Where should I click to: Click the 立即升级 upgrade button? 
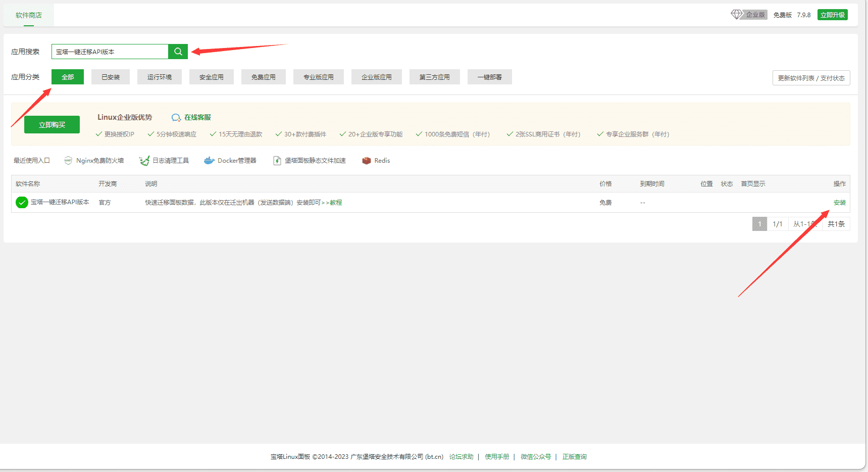[x=833, y=15]
